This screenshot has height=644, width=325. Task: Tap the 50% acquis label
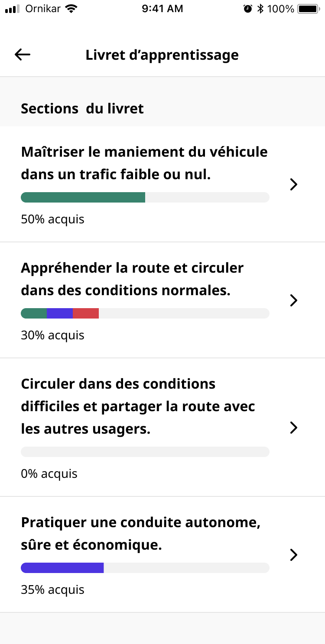point(52,219)
